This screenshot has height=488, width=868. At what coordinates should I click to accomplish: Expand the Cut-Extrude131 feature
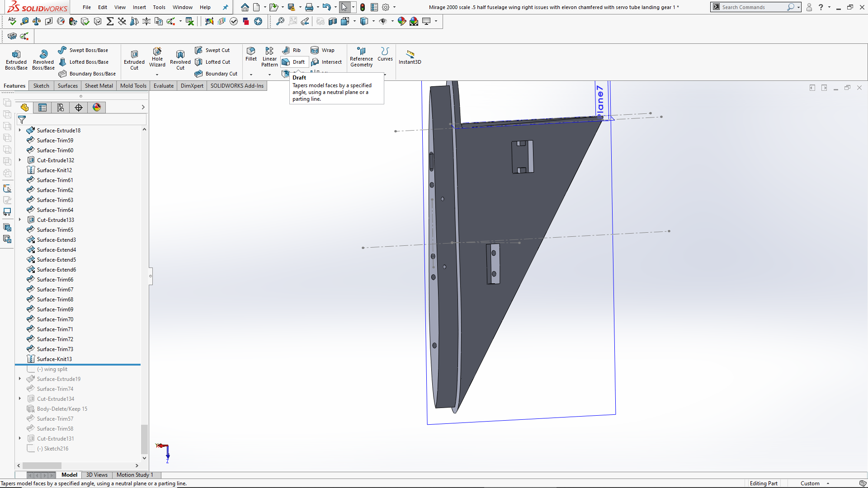[20, 438]
